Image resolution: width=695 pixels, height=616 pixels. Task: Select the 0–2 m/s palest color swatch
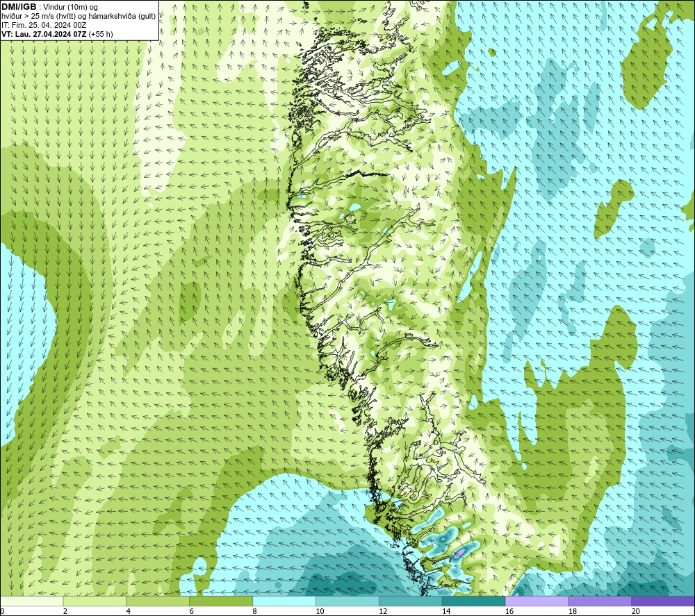coord(32,601)
